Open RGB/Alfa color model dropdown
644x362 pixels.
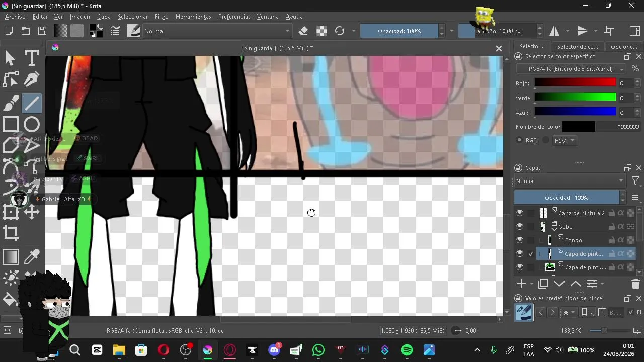[571, 69]
